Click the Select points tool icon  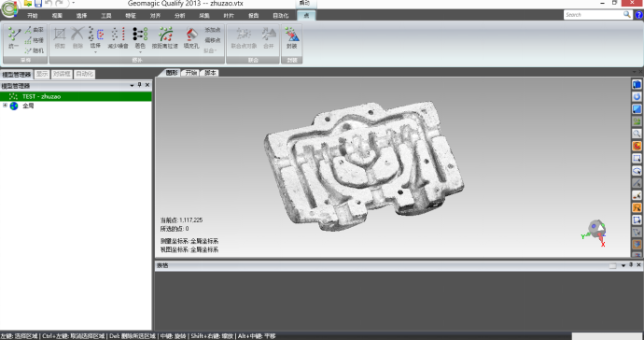[96, 35]
